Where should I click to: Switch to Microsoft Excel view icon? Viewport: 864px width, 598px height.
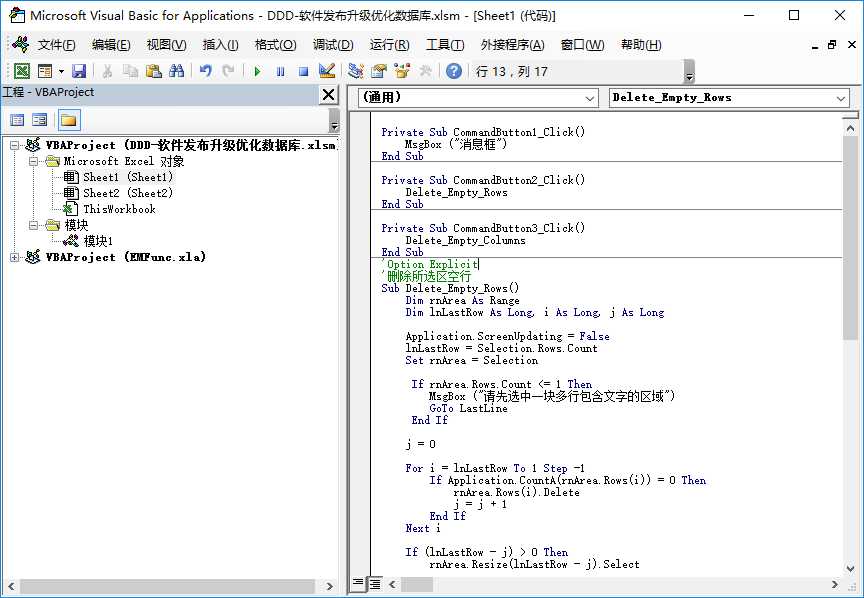tap(21, 71)
